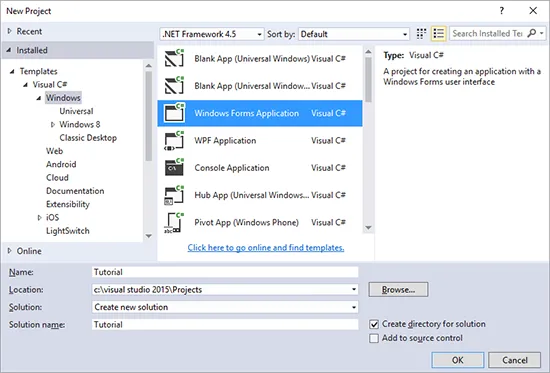Click the search magnifier icon
Screen dimensions: 550x373
pyautogui.click(x=532, y=33)
